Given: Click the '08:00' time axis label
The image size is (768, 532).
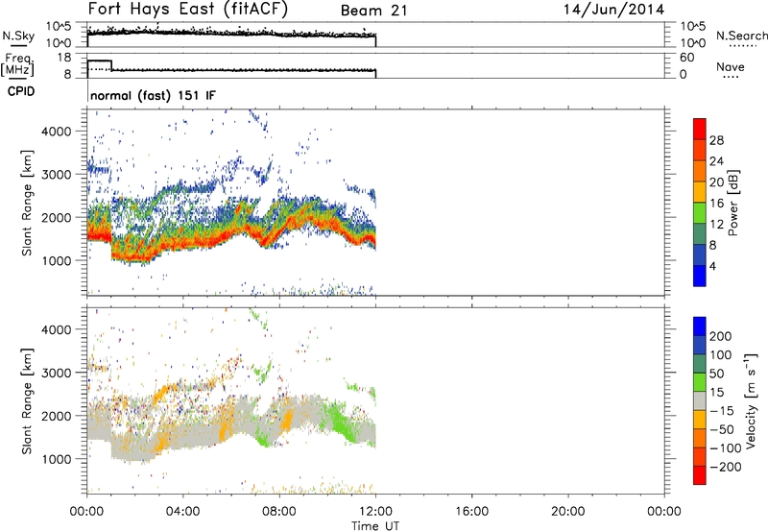Looking at the screenshot, I should [x=279, y=512].
